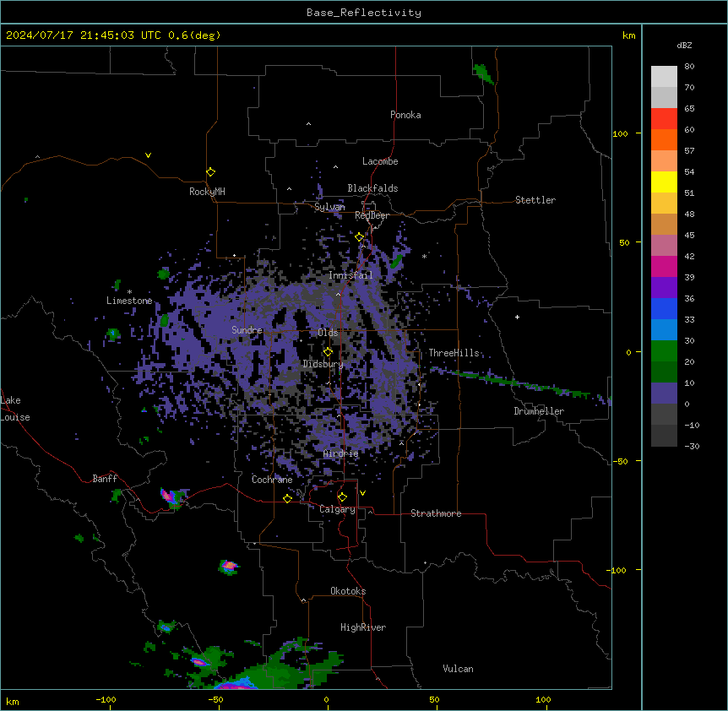This screenshot has width=728, height=711.
Task: Click the magenta 42 dBZ legend swatch
Action: [x=664, y=266]
